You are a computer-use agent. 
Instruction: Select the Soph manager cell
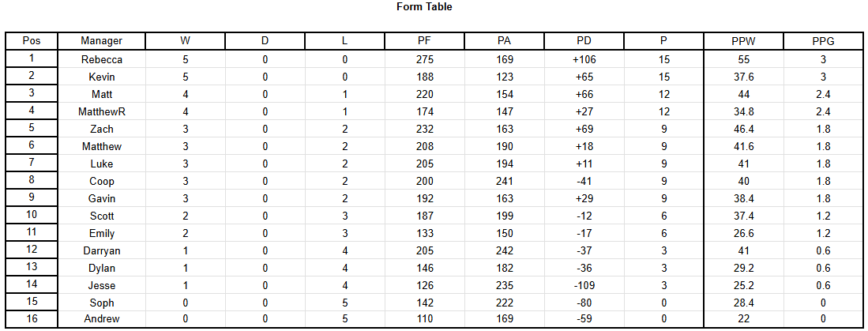pyautogui.click(x=101, y=303)
